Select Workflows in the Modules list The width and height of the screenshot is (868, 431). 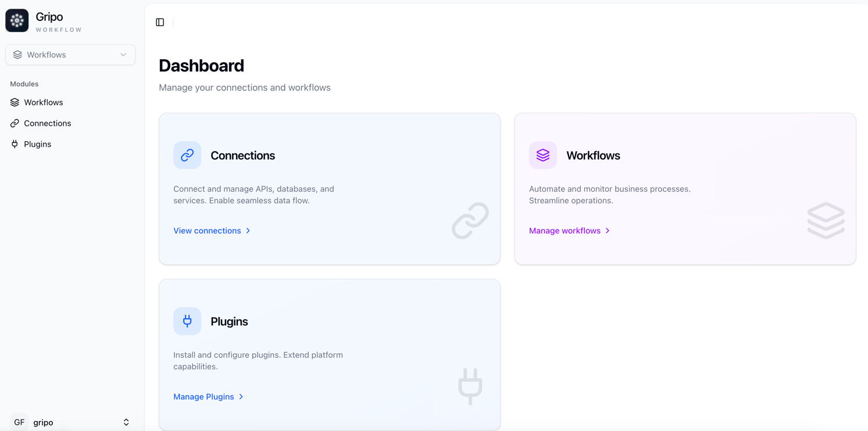click(x=43, y=102)
